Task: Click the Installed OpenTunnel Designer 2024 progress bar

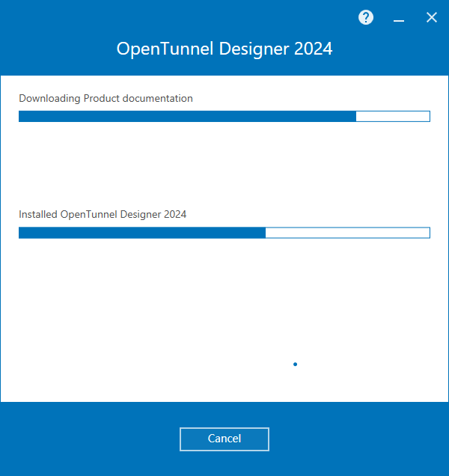Action: [x=224, y=233]
